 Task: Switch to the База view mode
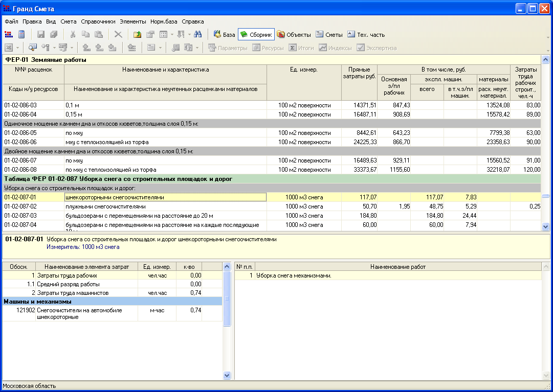pos(224,35)
